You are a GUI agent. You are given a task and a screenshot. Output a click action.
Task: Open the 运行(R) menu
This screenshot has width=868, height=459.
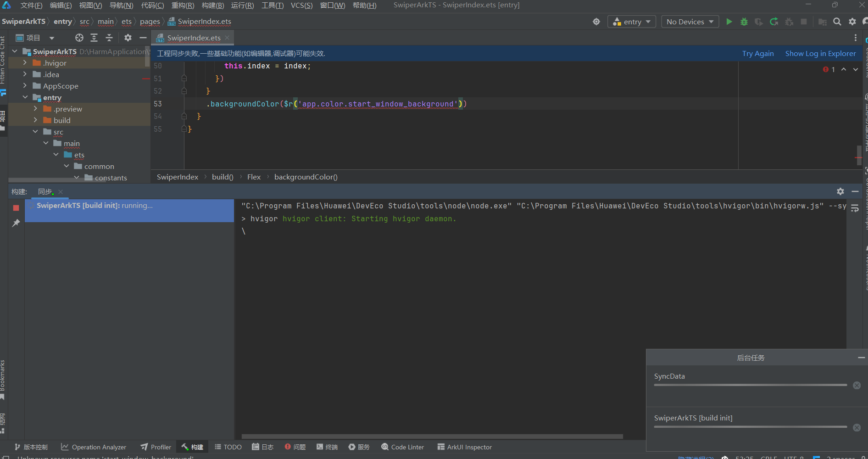[x=242, y=5]
